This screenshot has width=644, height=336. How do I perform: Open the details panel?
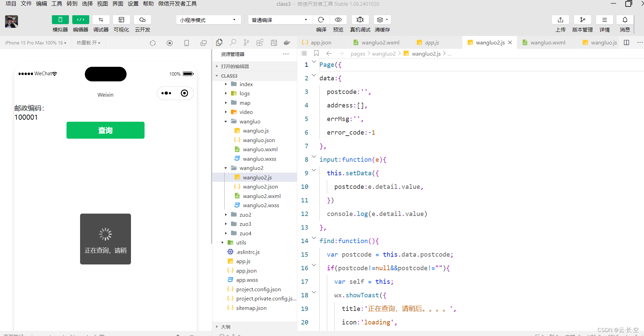pos(604,20)
